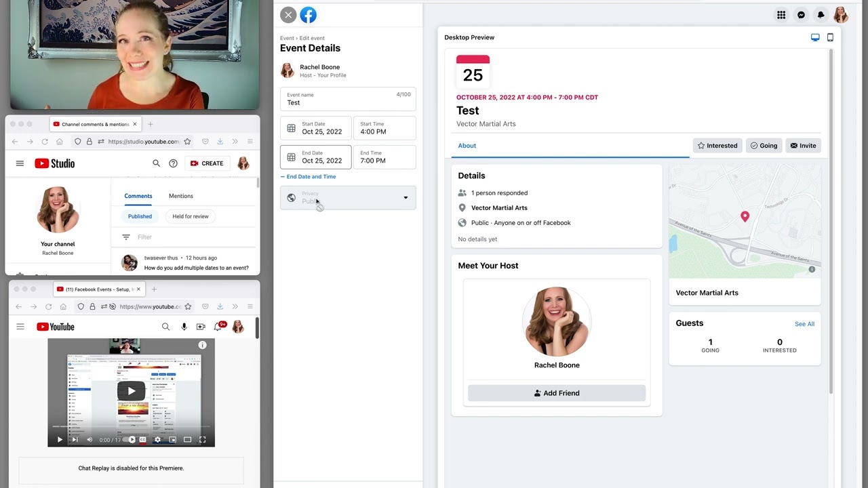
Task: Open the video info card icon
Action: (x=202, y=345)
